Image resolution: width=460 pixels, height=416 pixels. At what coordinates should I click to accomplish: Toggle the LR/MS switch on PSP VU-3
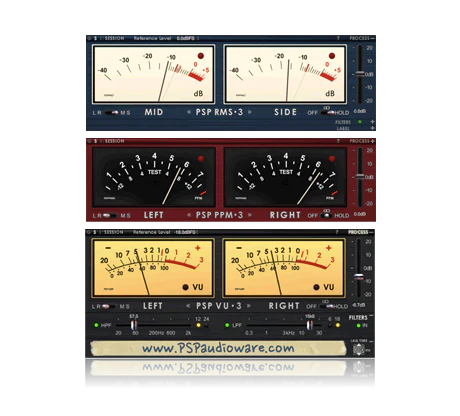tap(109, 306)
